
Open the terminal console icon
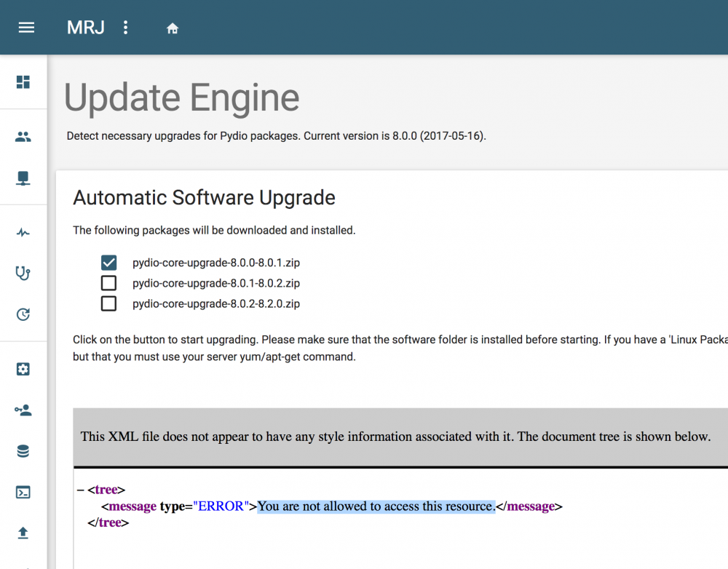pyautogui.click(x=23, y=492)
